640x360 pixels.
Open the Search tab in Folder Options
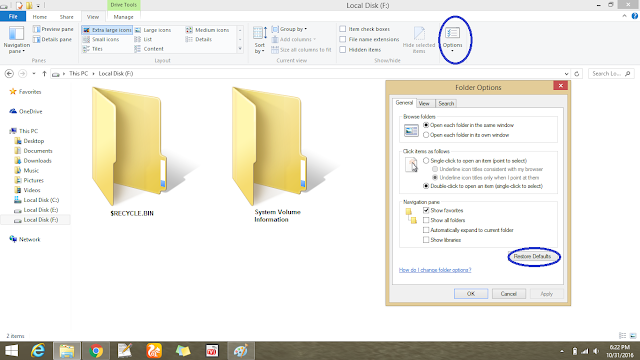coord(446,103)
